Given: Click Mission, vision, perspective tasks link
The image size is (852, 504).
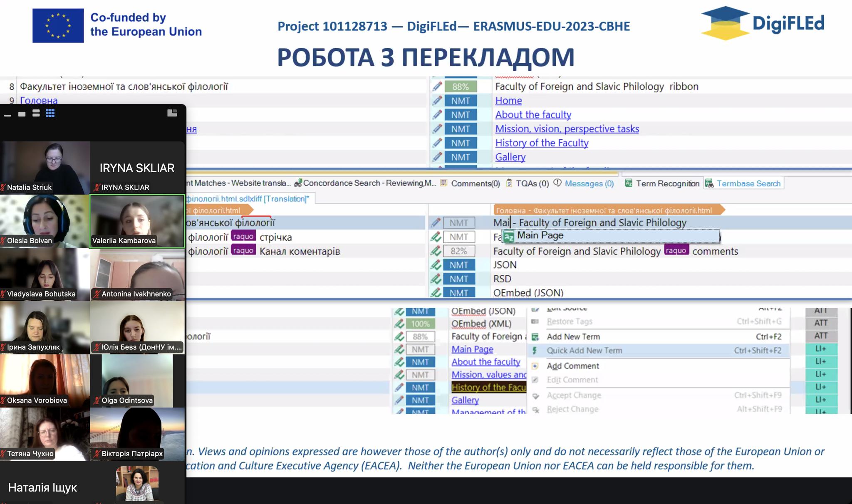Looking at the screenshot, I should pyautogui.click(x=567, y=128).
